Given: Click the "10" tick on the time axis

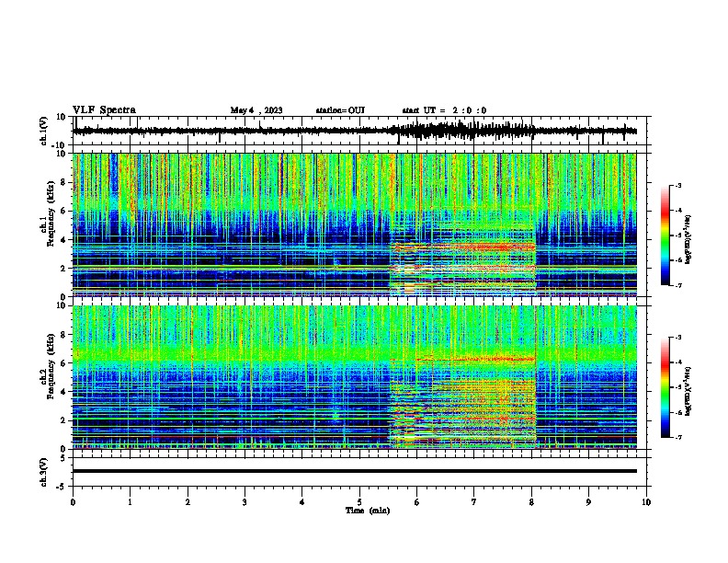Looking at the screenshot, I should (646, 502).
